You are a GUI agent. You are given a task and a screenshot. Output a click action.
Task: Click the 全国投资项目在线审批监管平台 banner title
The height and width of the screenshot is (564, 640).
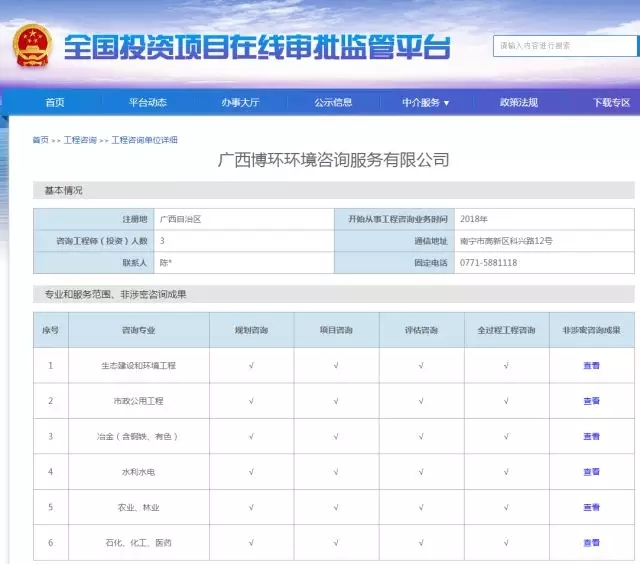pyautogui.click(x=257, y=47)
